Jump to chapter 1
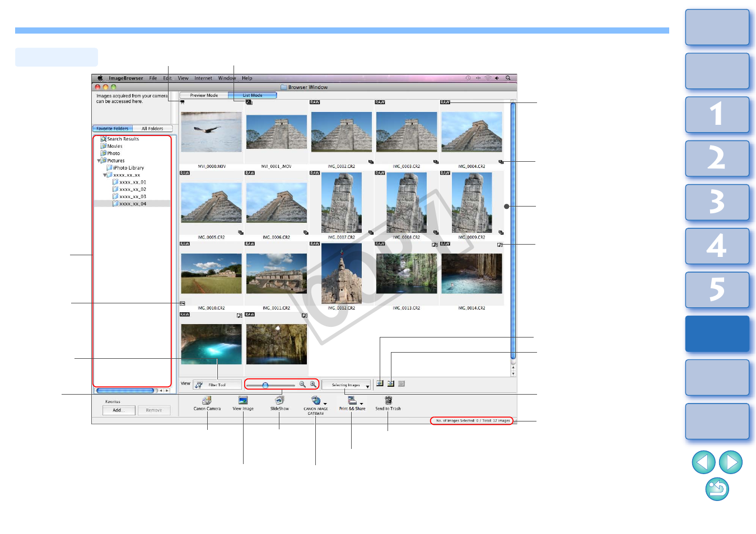Image resolution: width=756 pixels, height=534 pixels. coord(717,115)
